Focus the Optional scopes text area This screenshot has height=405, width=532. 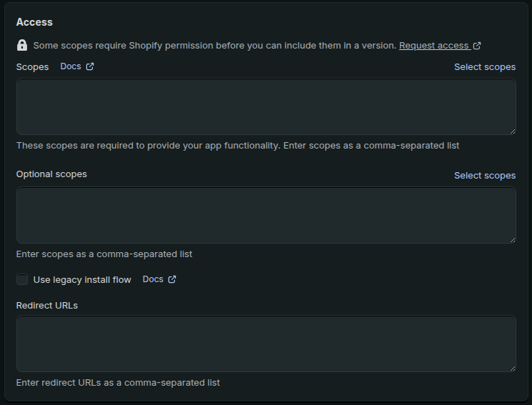tap(266, 215)
